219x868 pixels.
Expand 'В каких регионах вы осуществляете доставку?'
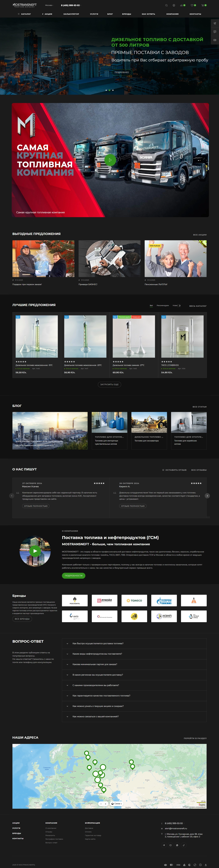[x=134, y=675]
